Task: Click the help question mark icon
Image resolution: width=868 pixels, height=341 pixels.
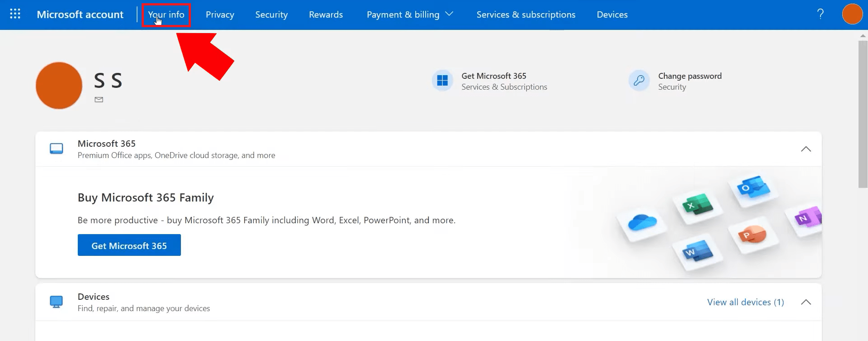Action: (820, 14)
